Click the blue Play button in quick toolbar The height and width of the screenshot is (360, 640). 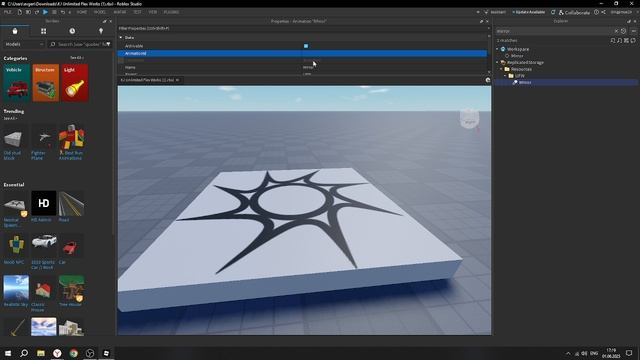pos(45,12)
